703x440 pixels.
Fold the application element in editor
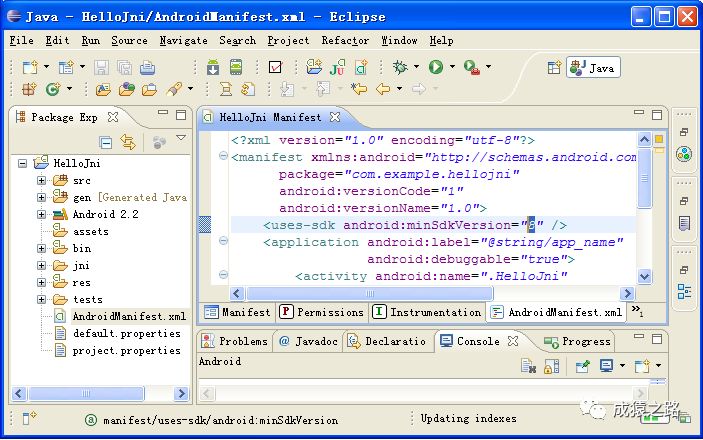click(223, 241)
